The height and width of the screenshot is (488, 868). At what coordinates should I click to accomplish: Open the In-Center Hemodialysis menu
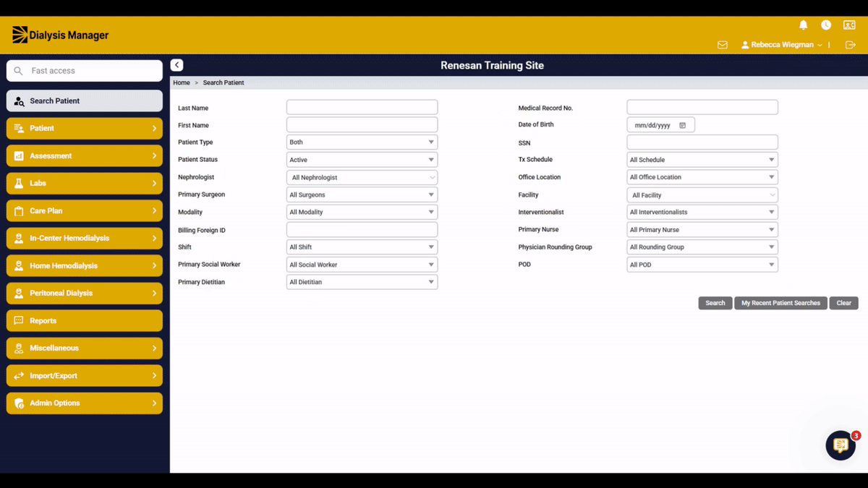tap(85, 239)
